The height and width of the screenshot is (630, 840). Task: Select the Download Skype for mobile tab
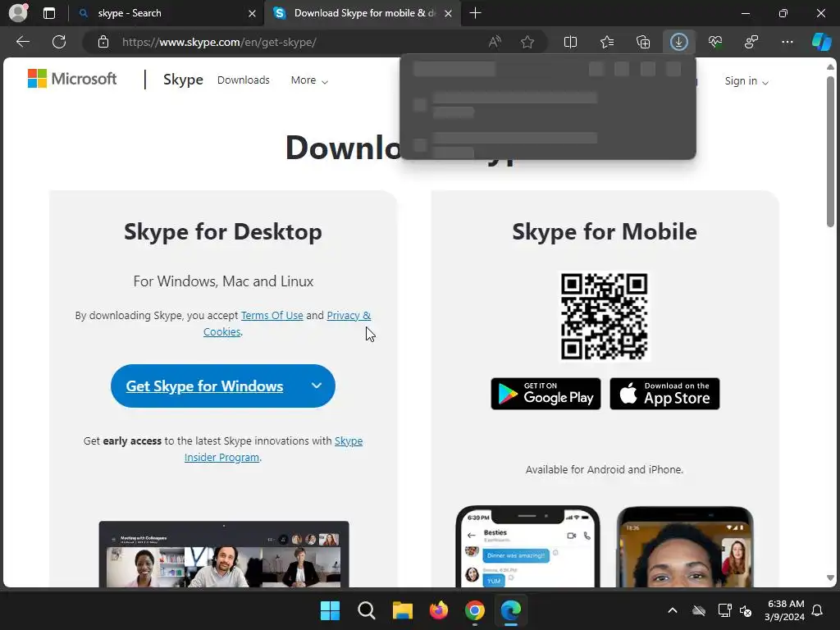pos(362,13)
